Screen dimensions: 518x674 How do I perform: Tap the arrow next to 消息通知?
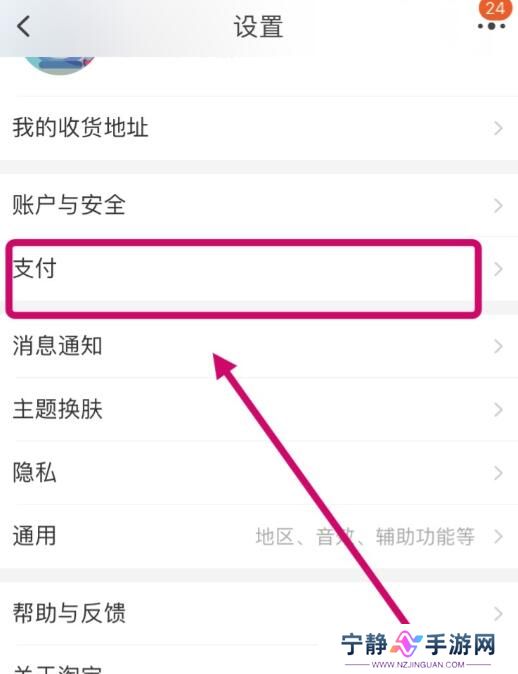[498, 346]
